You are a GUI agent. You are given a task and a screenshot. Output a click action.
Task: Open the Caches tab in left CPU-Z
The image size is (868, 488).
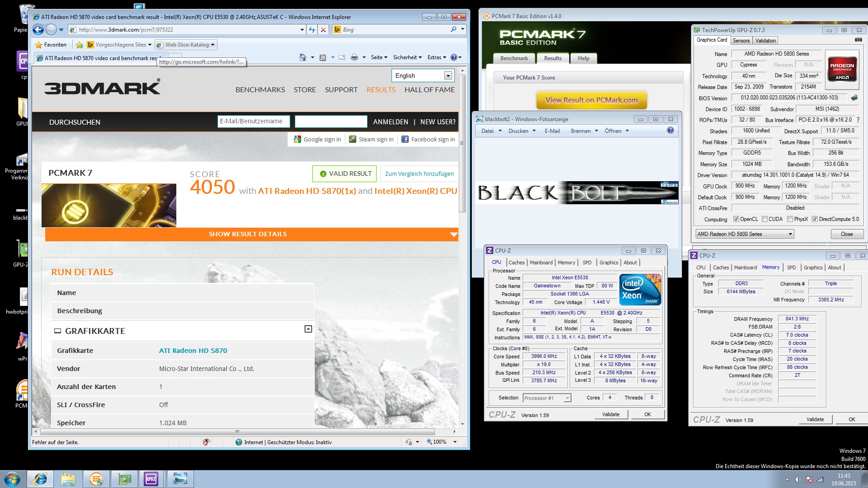[x=516, y=263]
